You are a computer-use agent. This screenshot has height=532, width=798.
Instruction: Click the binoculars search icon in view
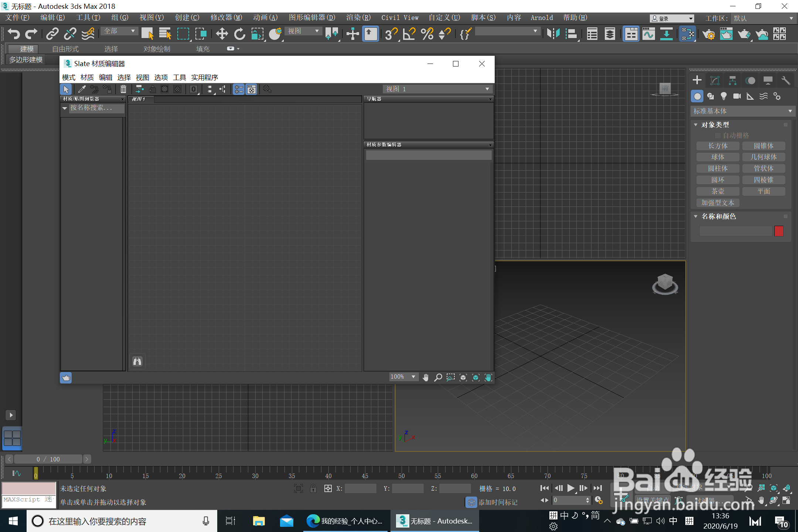point(137,361)
